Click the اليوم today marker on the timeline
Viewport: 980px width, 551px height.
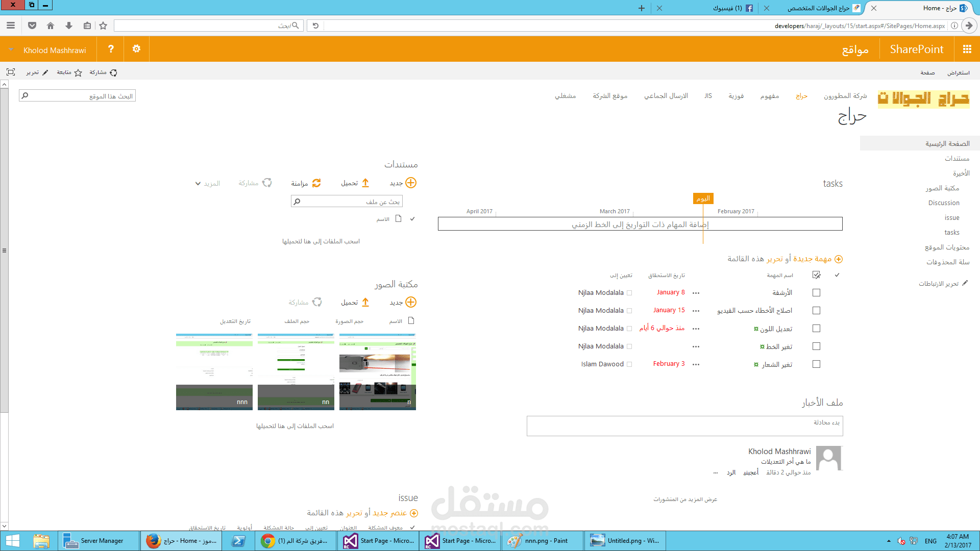click(703, 198)
